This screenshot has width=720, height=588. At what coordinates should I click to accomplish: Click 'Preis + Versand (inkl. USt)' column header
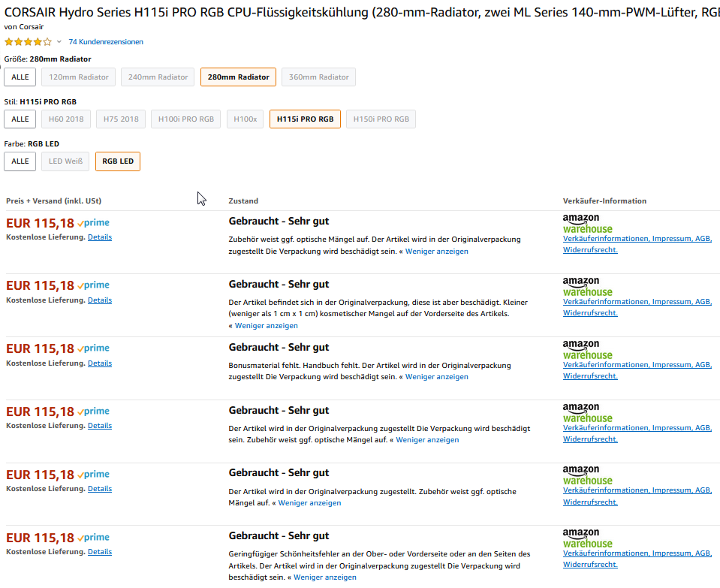coord(54,201)
